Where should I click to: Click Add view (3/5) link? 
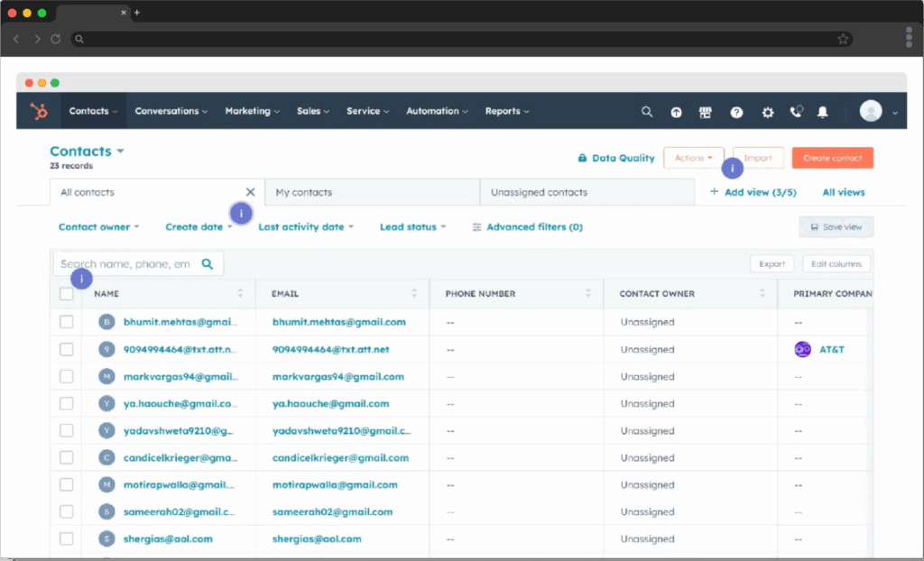pyautogui.click(x=753, y=192)
